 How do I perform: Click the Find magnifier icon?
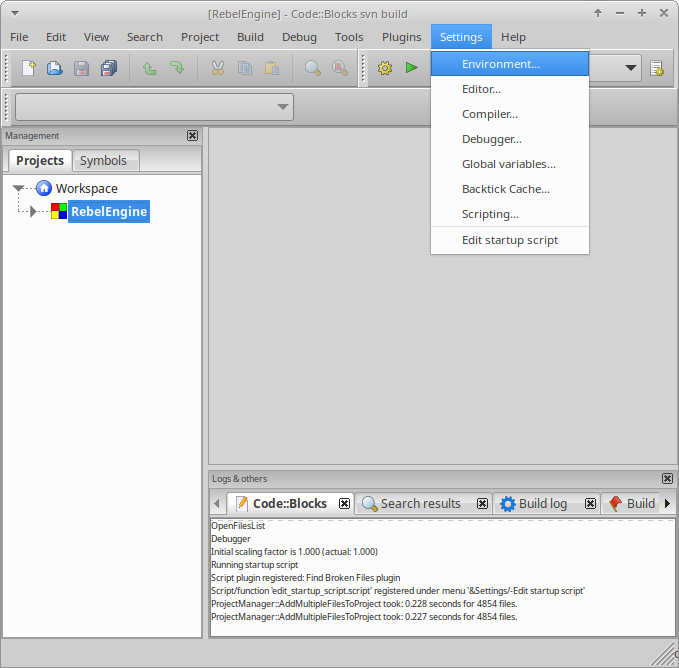312,68
